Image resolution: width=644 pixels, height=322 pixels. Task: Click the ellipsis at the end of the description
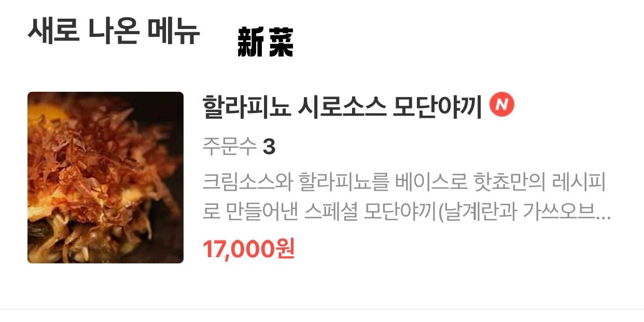point(603,218)
